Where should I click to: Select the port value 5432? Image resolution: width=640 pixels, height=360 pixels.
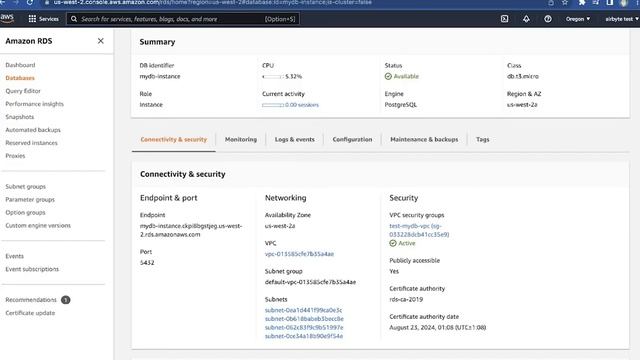[147, 262]
